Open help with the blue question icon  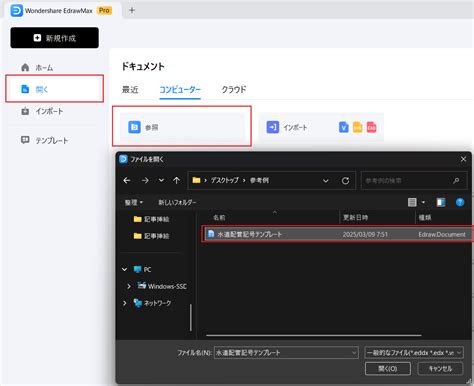460,202
